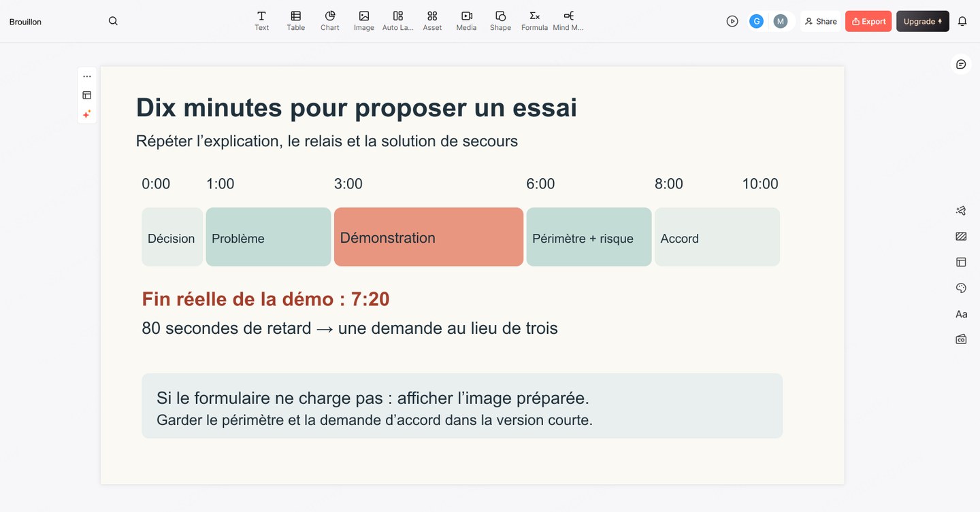
Task: Click the gray M user avatar
Action: click(781, 21)
